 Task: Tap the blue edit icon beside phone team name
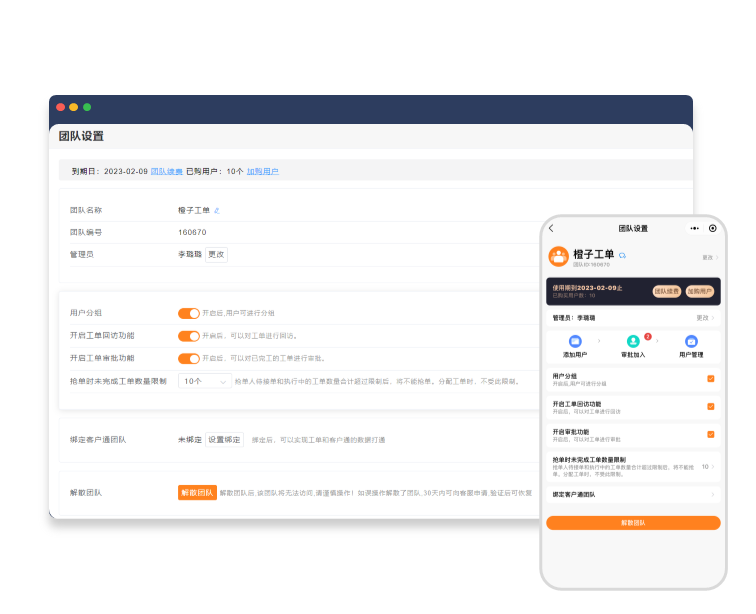[622, 256]
